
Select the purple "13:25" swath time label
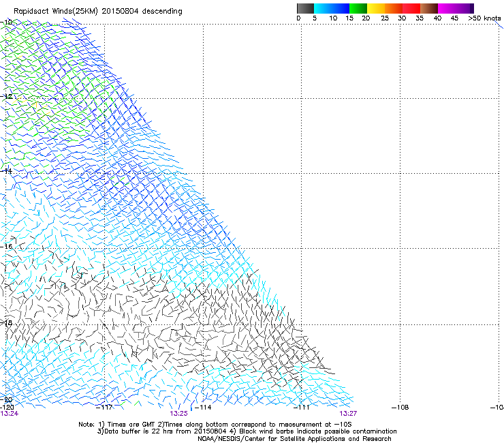[178, 414]
